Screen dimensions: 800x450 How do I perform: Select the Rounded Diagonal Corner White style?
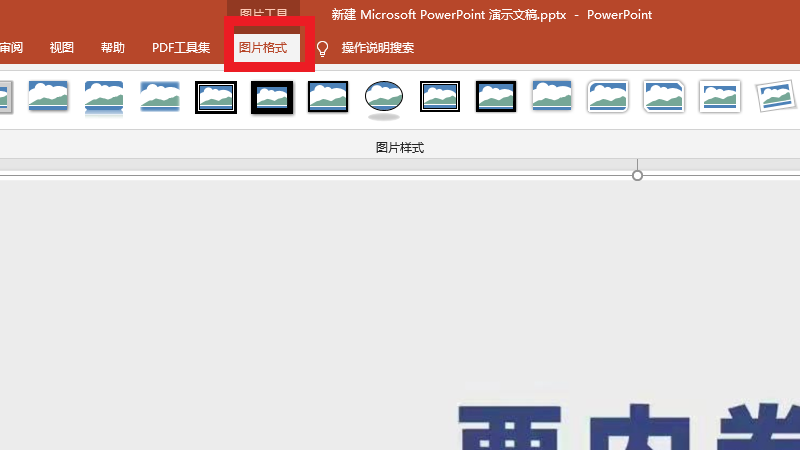click(x=607, y=97)
